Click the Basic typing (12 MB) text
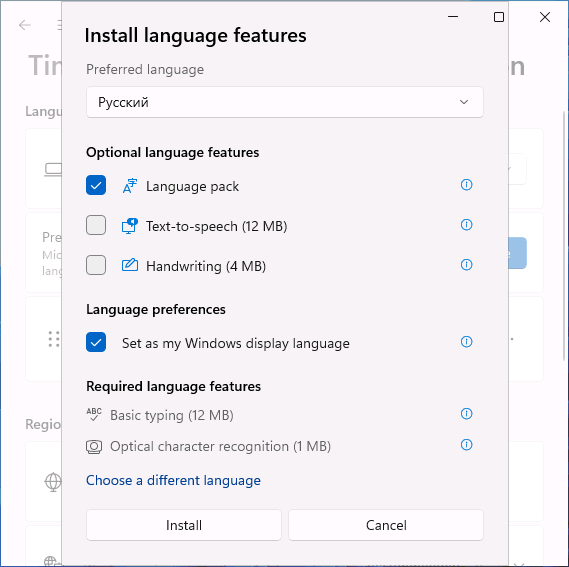This screenshot has width=569, height=567. coord(172,415)
